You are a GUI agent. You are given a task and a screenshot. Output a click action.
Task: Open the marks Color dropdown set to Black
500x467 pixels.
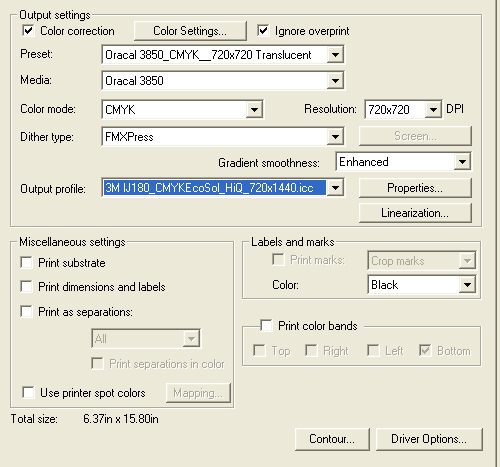[x=421, y=285]
